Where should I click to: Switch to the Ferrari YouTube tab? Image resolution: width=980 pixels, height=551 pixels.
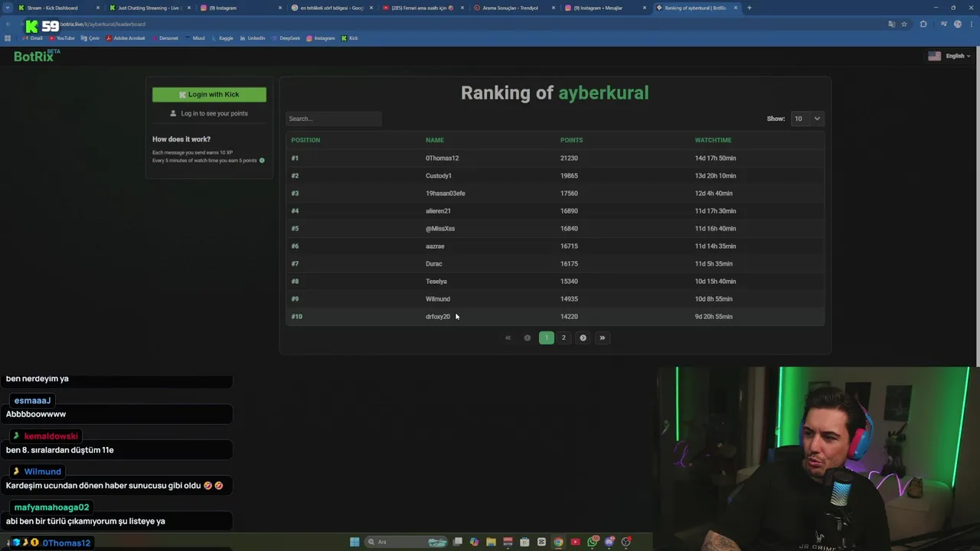tap(424, 8)
